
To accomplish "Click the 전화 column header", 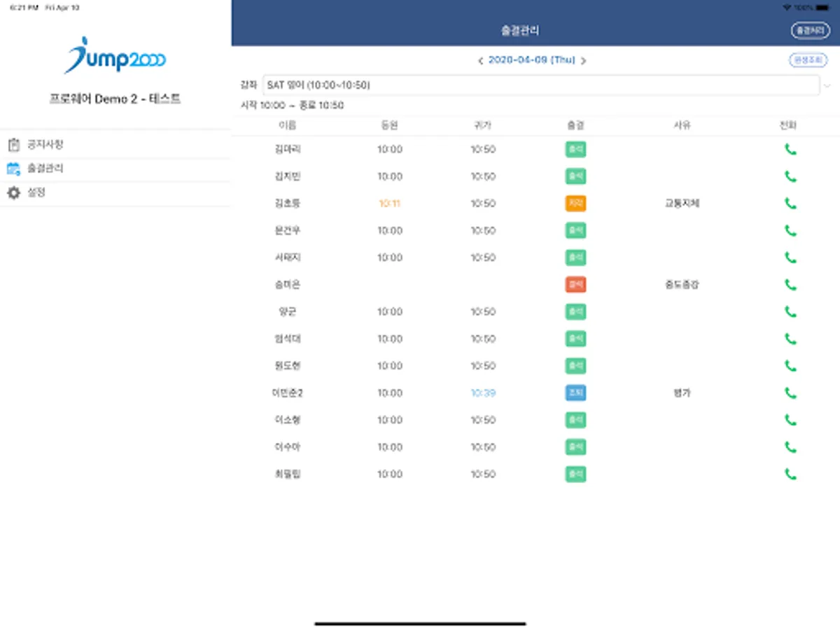I will click(788, 126).
